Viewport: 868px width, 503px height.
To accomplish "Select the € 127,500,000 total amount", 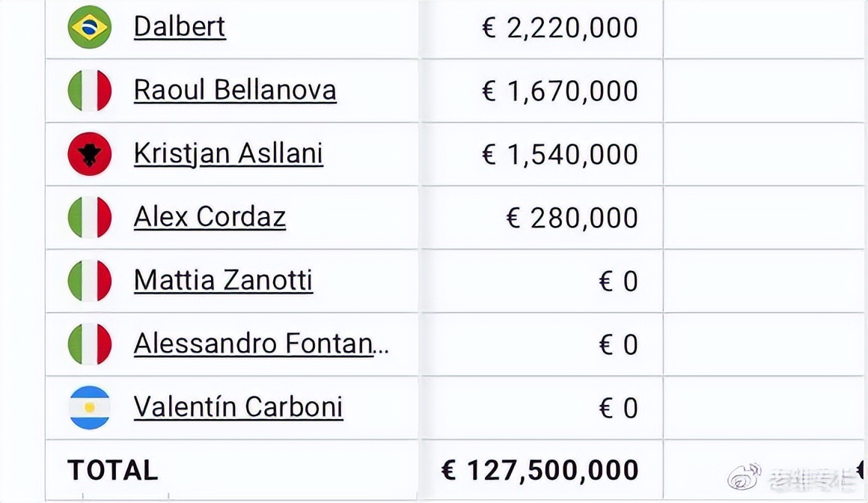I will (x=540, y=471).
